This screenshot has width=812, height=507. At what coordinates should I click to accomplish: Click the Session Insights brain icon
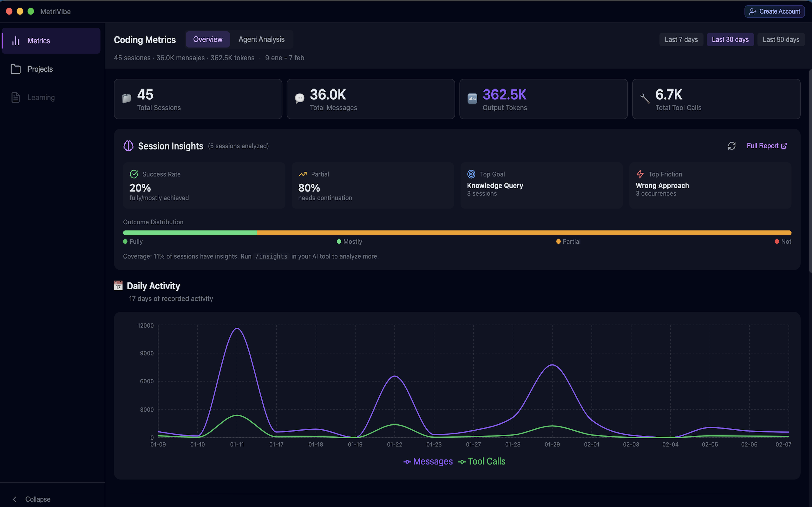click(x=128, y=146)
